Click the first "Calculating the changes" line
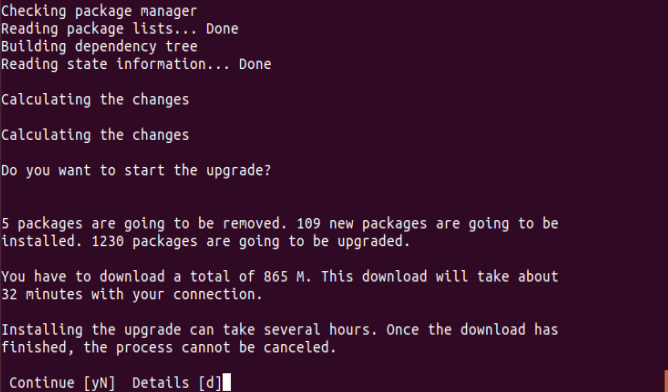 (x=95, y=100)
